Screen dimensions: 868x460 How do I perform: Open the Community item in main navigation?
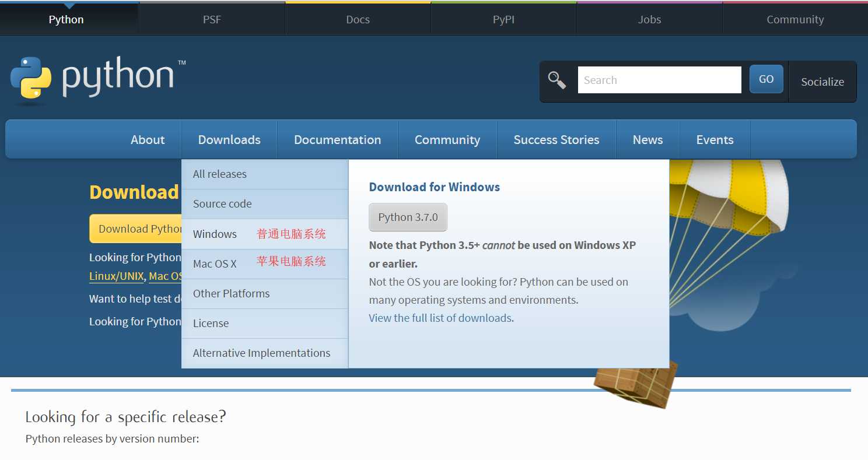(x=447, y=140)
